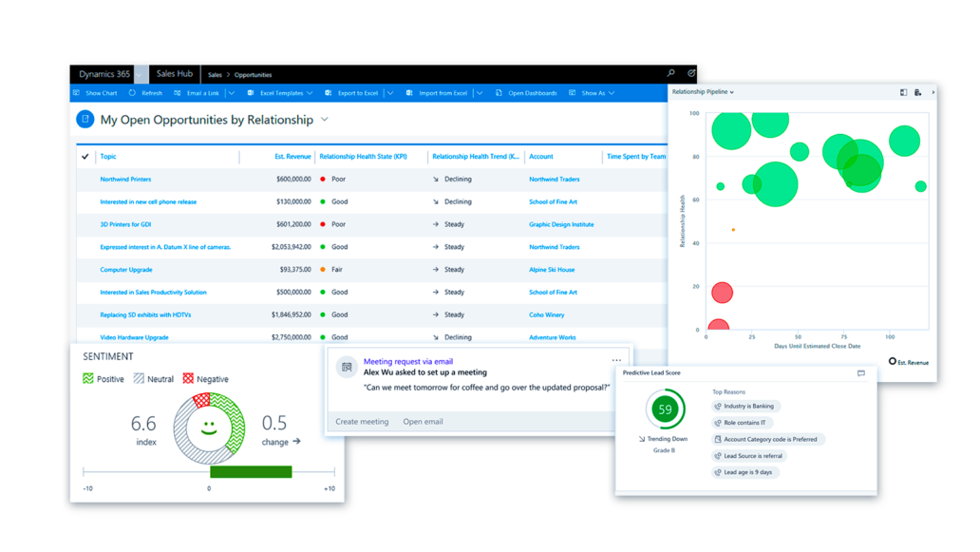980x552 pixels.
Task: Click the comment icon in Predictive Lead Score
Action: 861,373
